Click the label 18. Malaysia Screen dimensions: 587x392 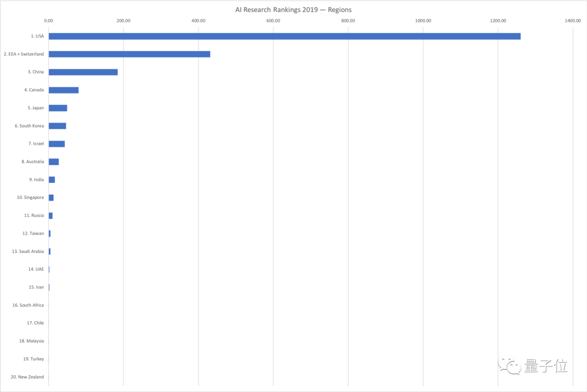(32, 341)
